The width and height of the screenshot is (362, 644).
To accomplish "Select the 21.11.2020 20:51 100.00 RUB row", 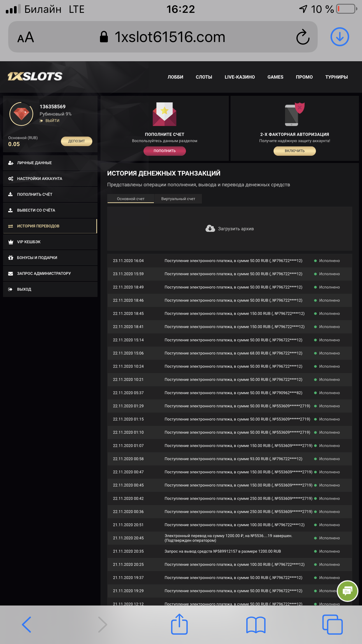I will click(x=230, y=525).
